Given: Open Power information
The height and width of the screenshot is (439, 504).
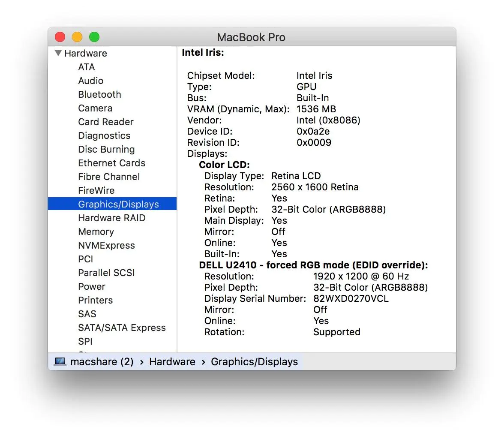Looking at the screenshot, I should click(x=92, y=286).
